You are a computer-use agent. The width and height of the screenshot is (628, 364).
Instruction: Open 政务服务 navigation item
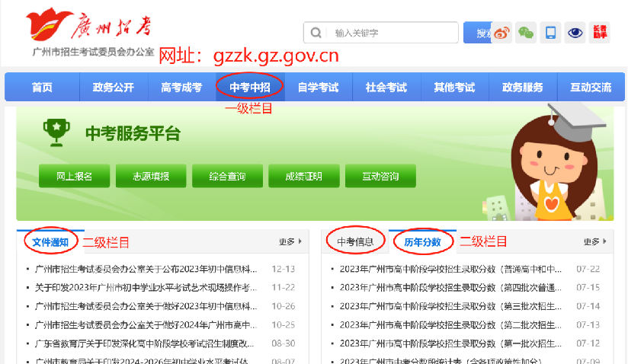coord(523,88)
